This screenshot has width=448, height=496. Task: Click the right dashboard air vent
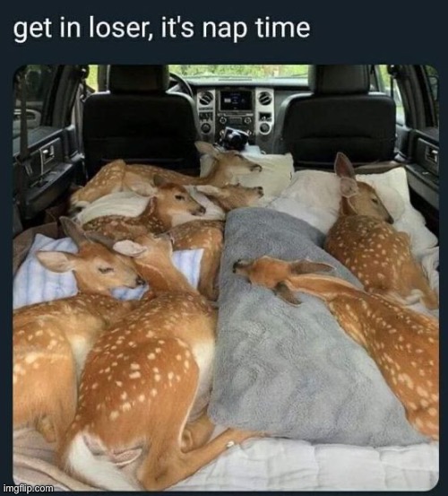[x=264, y=99]
